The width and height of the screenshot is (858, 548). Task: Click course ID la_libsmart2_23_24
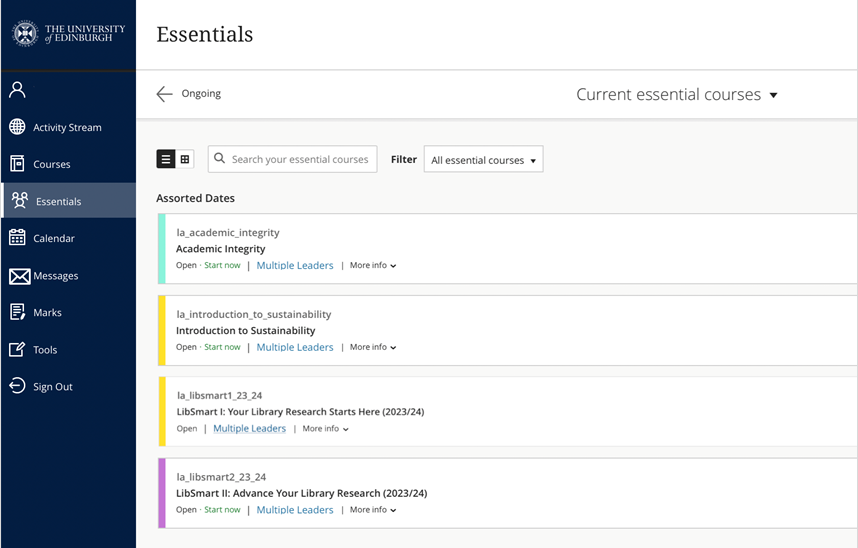(x=221, y=477)
